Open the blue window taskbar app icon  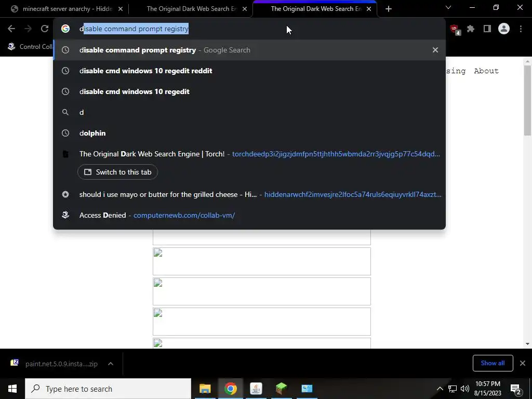pyautogui.click(x=307, y=389)
